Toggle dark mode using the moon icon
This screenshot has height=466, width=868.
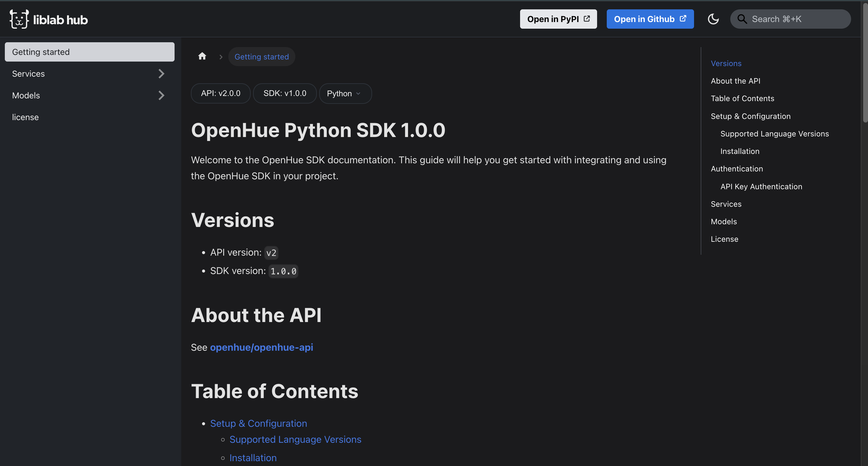[713, 19]
